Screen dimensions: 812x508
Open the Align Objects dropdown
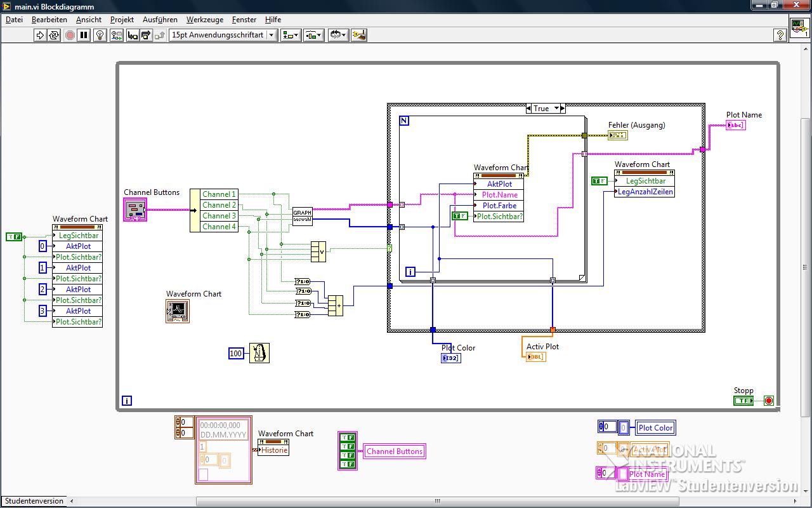[291, 35]
